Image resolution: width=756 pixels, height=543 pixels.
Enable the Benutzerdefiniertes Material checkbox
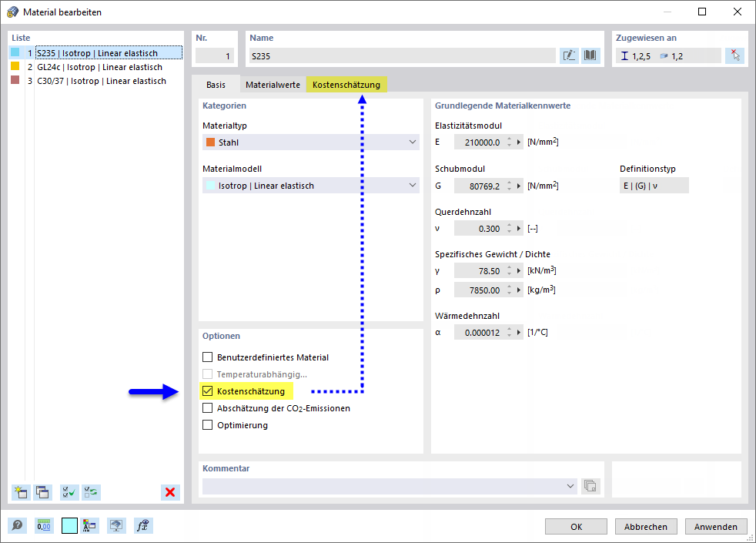tap(207, 357)
